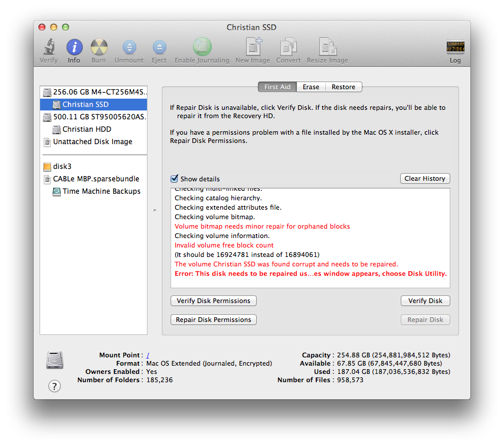Select CABLe MBP.sparsebundle image
The height and width of the screenshot is (446, 504).
94,179
